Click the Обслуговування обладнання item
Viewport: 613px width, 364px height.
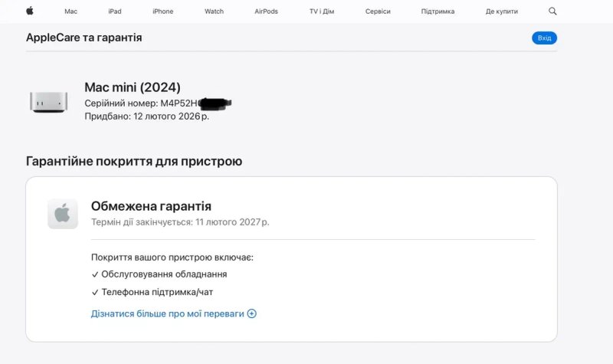(159, 274)
